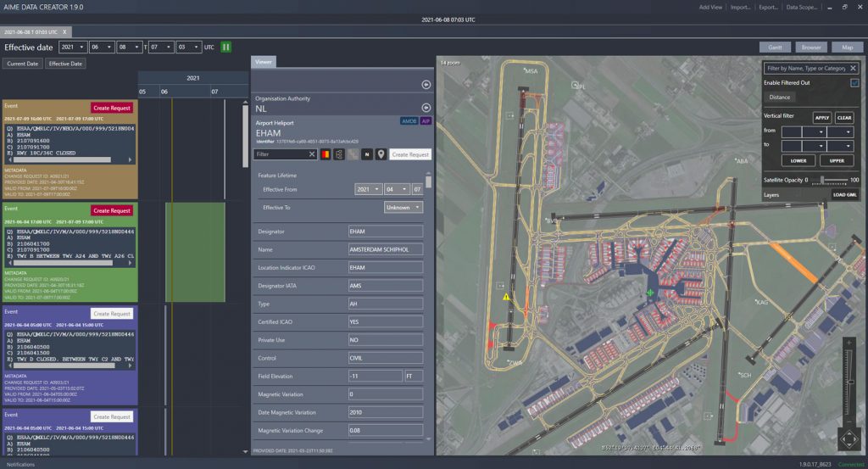Open Export menu
This screenshot has height=469, width=868.
[768, 7]
